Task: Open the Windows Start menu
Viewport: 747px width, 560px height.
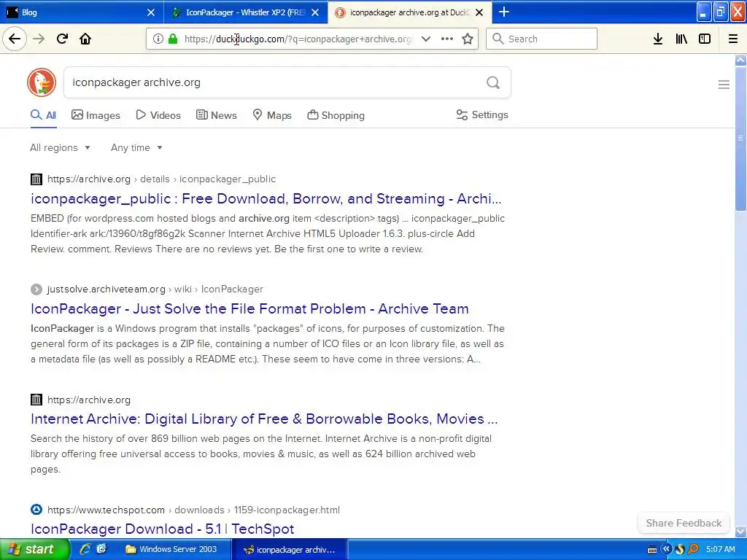Action: tap(35, 549)
